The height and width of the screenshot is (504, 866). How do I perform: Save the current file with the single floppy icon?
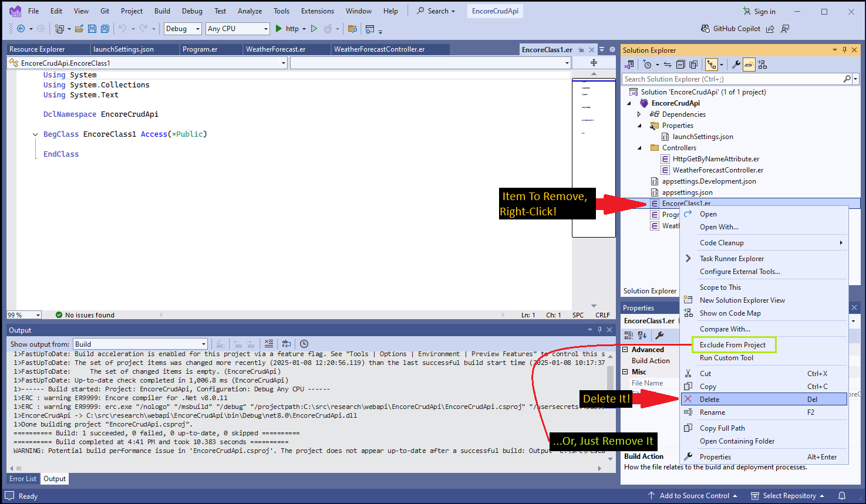click(92, 29)
